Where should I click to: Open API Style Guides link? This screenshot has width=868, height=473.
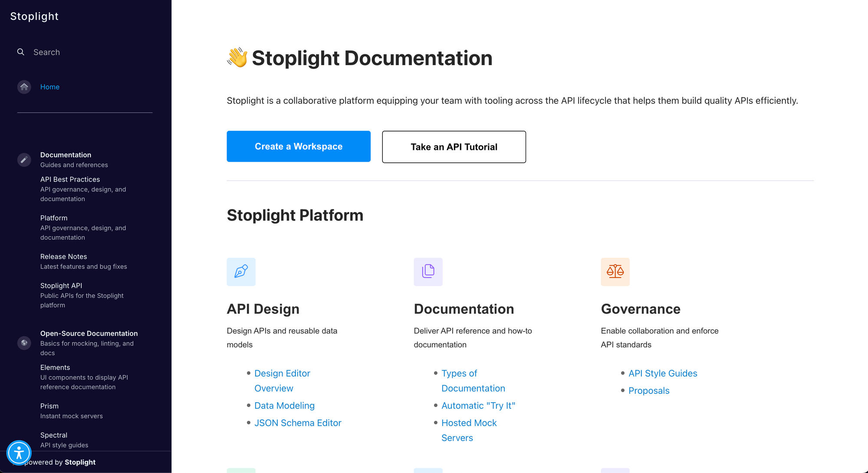pos(663,373)
